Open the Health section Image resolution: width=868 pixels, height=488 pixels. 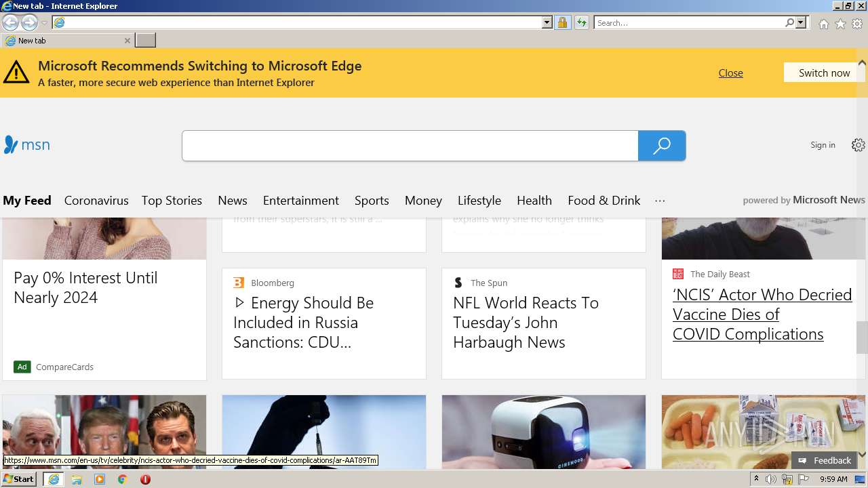[534, 201]
